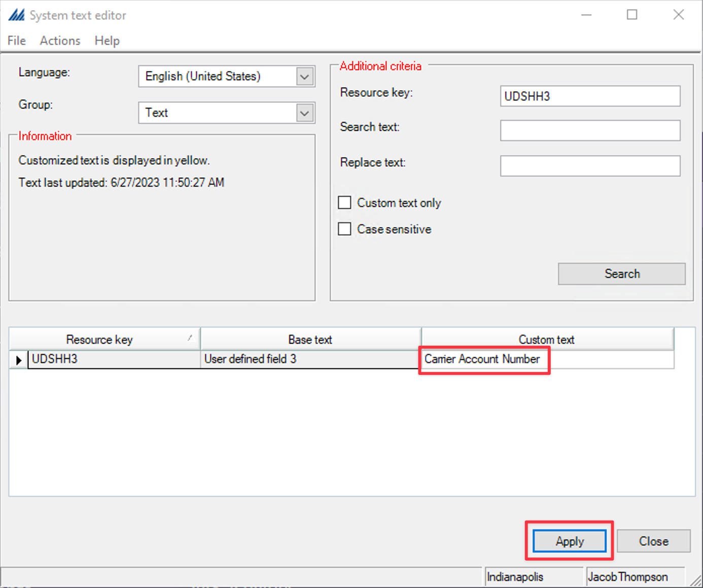Toggle Custom text only filtering off
Viewport: 703px width, 588px height.
pos(344,202)
